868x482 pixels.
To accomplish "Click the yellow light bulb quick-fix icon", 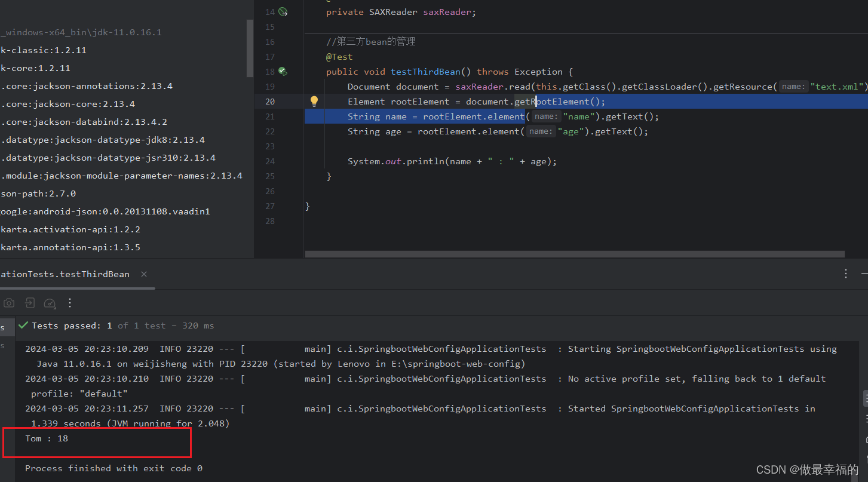I will pos(314,101).
